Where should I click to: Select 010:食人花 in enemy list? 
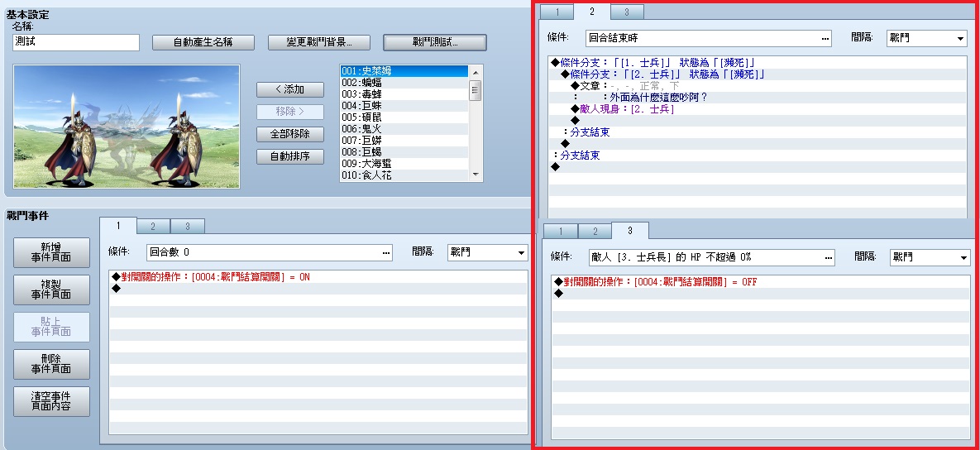tap(404, 175)
